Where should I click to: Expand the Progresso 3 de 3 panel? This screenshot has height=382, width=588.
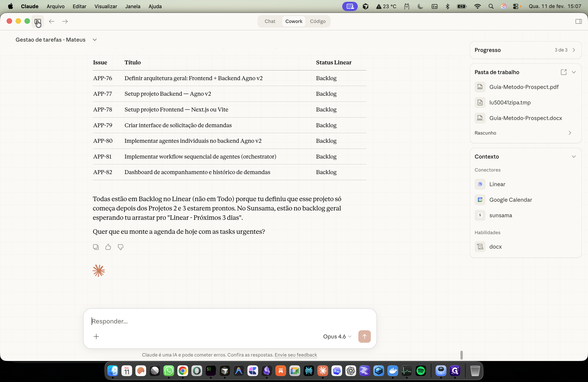[526, 50]
